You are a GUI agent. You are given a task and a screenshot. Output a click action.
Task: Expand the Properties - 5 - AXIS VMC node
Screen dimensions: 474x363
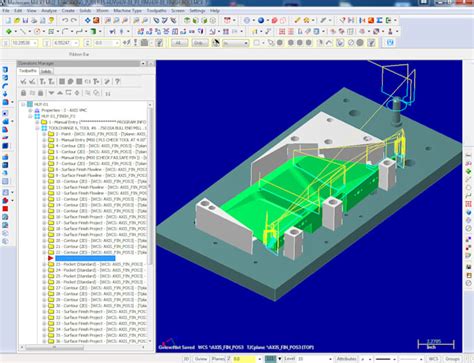pos(30,110)
